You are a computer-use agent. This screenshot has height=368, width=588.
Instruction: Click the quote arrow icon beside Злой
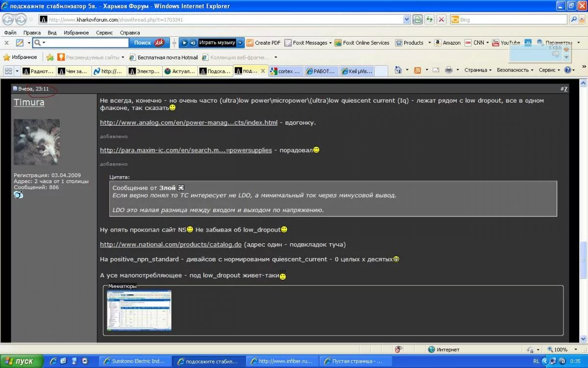coord(181,188)
